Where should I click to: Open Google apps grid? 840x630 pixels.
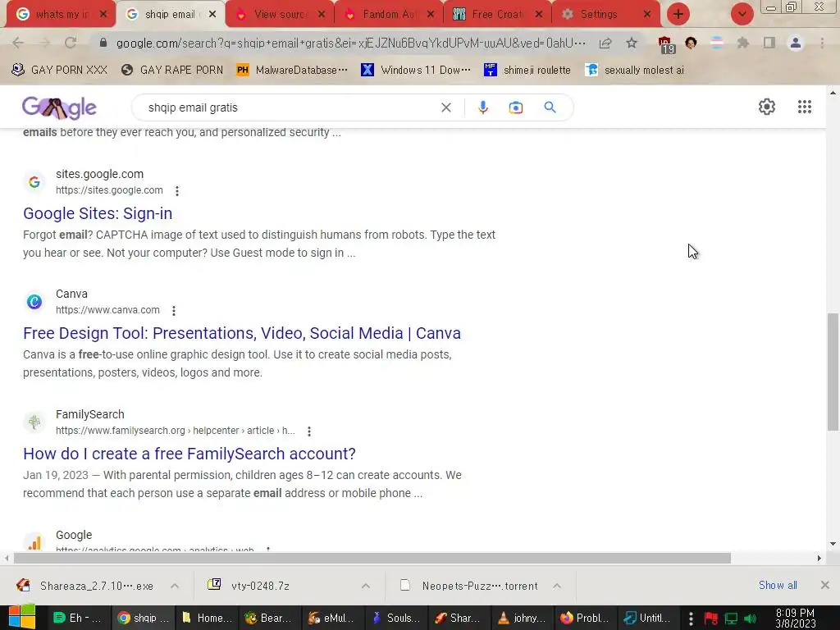click(804, 107)
